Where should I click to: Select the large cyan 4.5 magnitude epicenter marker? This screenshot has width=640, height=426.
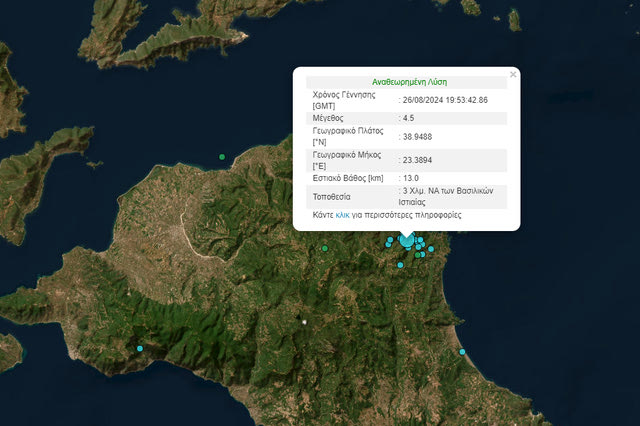click(407, 240)
